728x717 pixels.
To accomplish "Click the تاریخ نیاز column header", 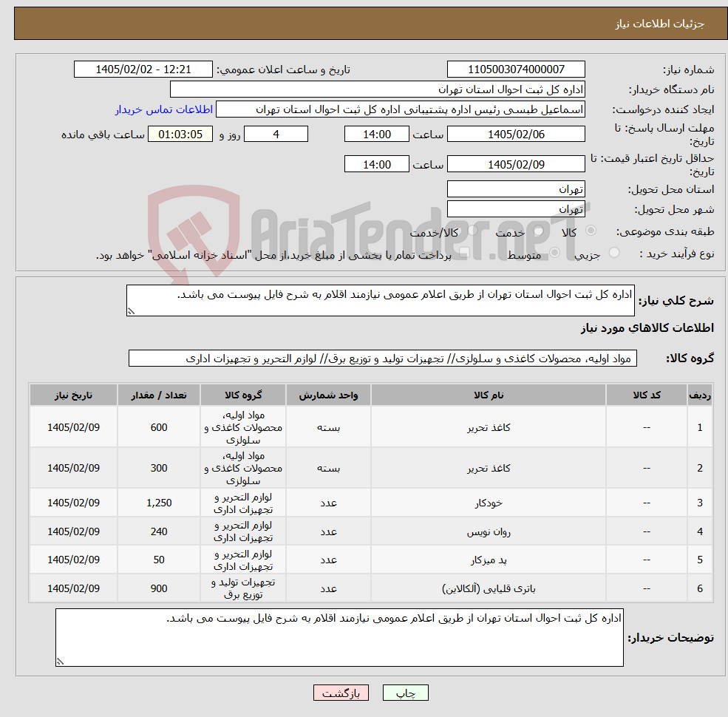I will click(x=73, y=395).
